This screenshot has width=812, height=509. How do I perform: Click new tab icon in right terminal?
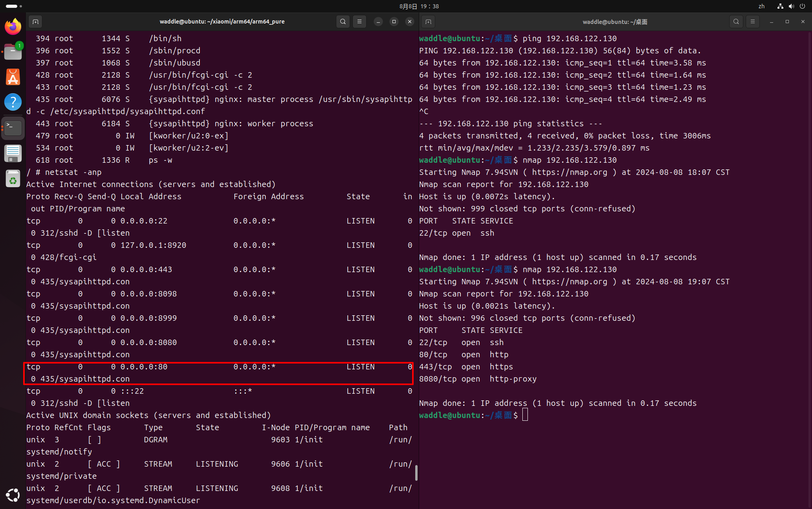[429, 22]
